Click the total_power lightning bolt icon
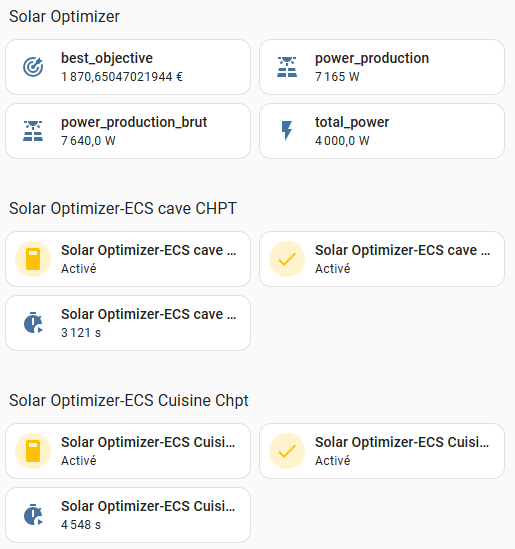The width and height of the screenshot is (515, 549). 287,131
